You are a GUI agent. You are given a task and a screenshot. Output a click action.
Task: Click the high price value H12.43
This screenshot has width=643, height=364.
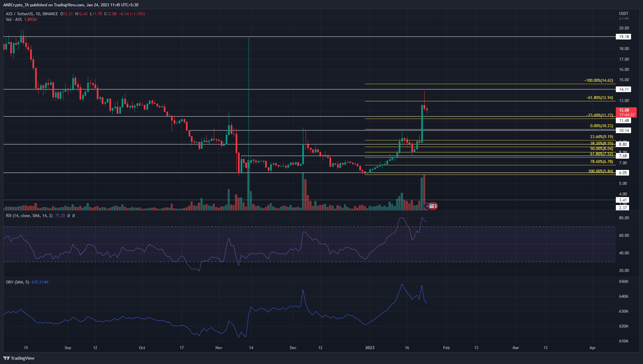pos(82,14)
